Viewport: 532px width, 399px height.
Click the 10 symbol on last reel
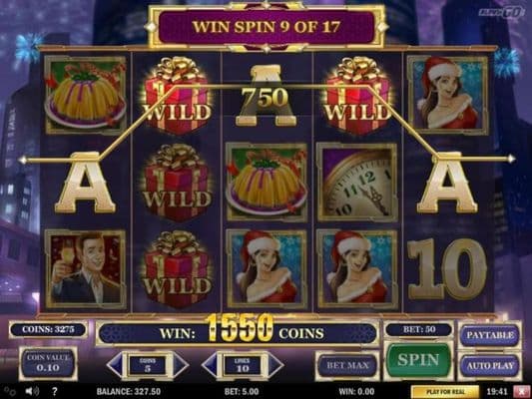(447, 269)
